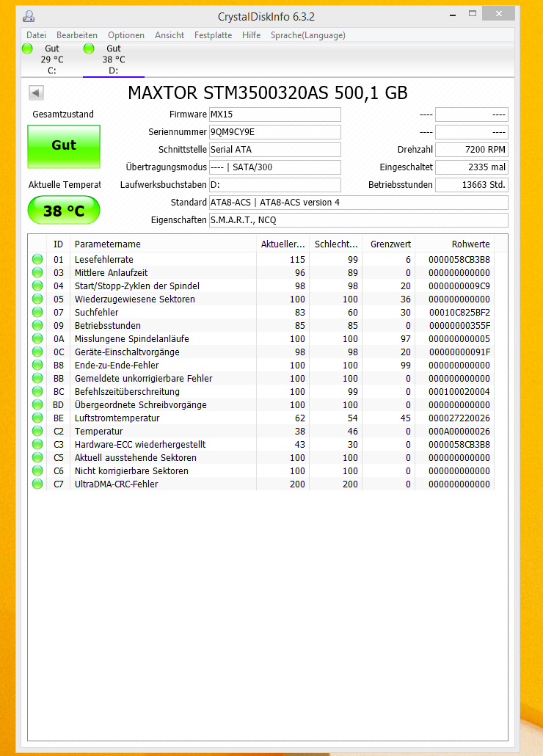Click the Standard field ATA8-ACS

[359, 203]
